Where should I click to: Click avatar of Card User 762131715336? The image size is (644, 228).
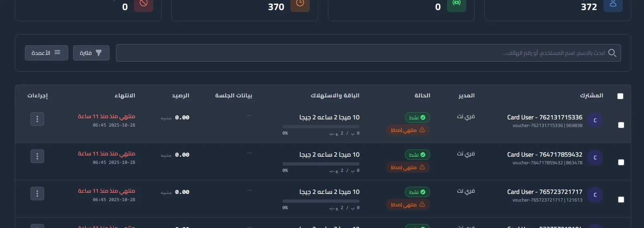click(x=595, y=120)
